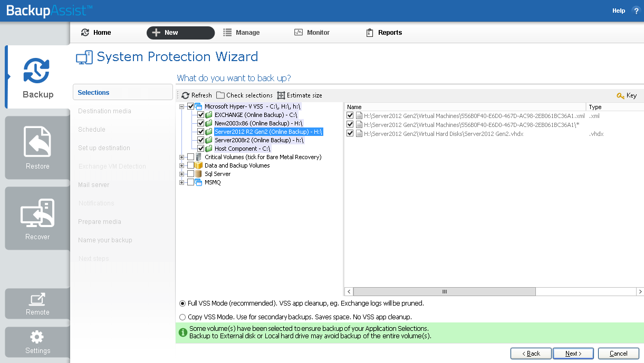644x363 pixels.
Task: Switch to the Manage tab
Action: [x=242, y=33]
